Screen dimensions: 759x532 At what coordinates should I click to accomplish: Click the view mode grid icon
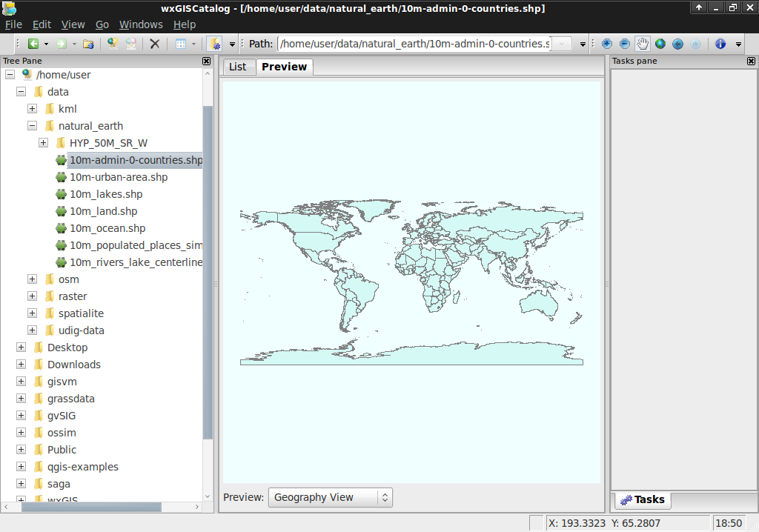click(182, 43)
